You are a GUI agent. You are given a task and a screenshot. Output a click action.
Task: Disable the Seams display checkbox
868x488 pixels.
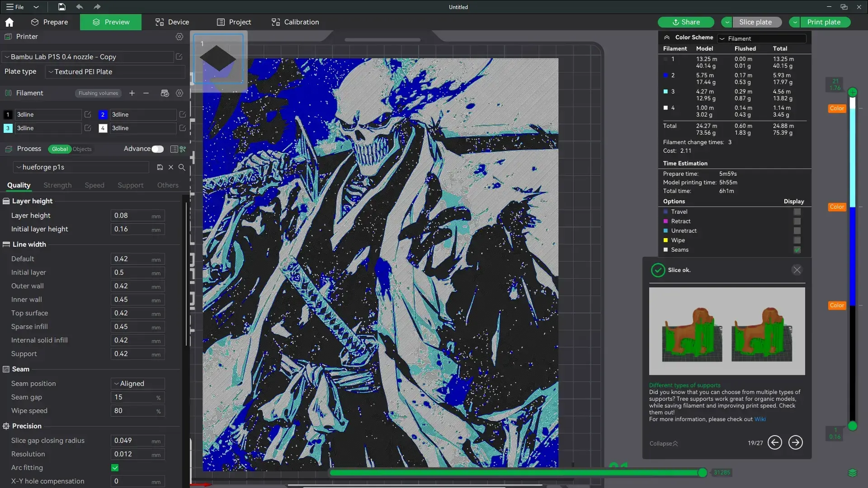[x=797, y=250]
